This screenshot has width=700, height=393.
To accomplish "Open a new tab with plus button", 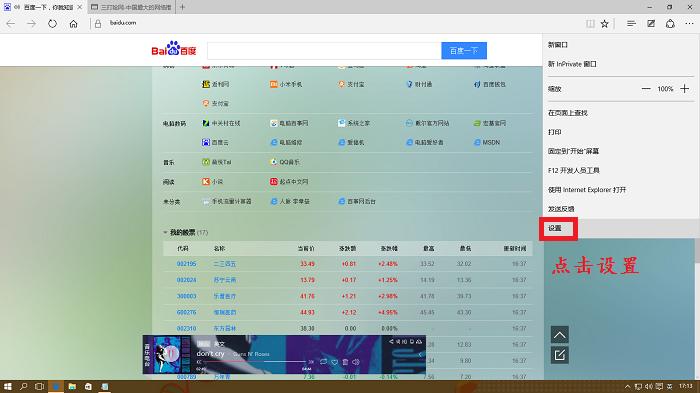I will (x=182, y=7).
